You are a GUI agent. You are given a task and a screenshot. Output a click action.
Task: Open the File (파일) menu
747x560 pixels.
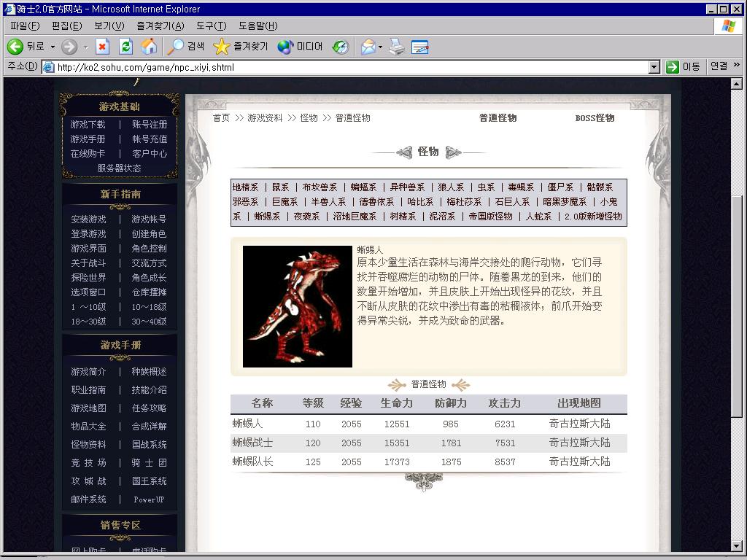(25, 26)
